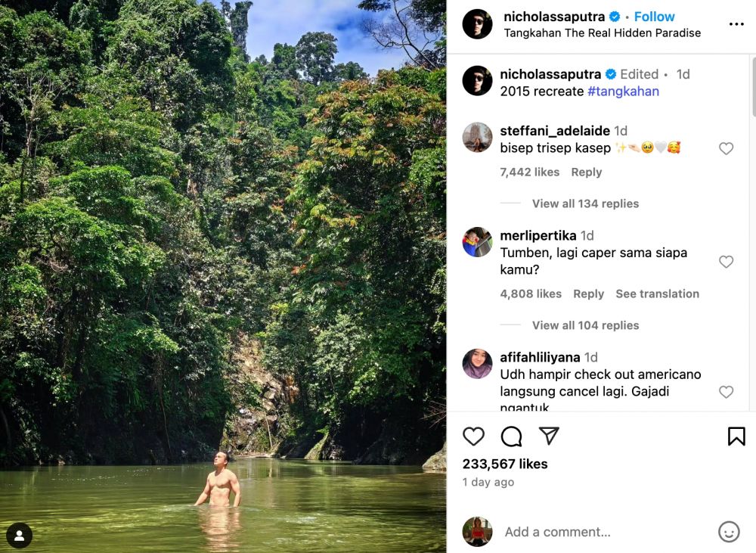Open the 233,567 likes count
Screen dimensions: 756x553
point(505,464)
